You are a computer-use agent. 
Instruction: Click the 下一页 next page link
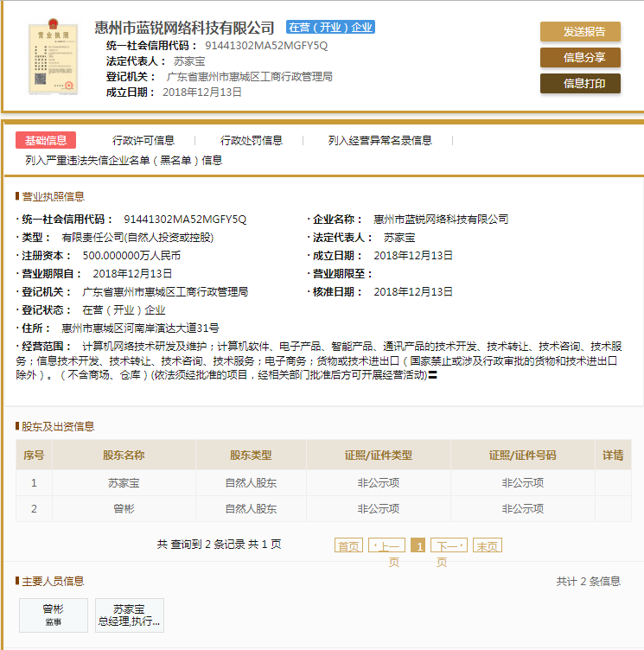[x=449, y=545]
